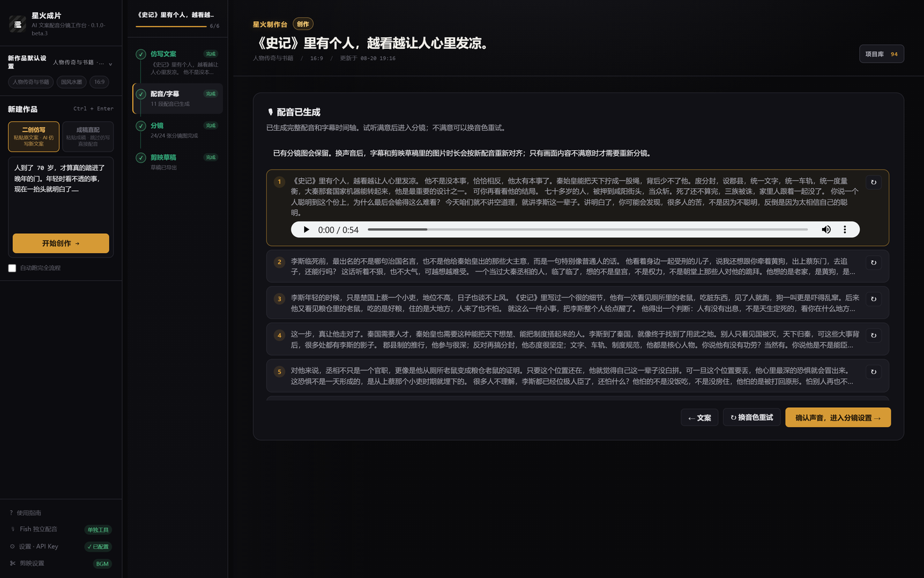Open the Fish 独立配音 tool

pyautogui.click(x=61, y=529)
